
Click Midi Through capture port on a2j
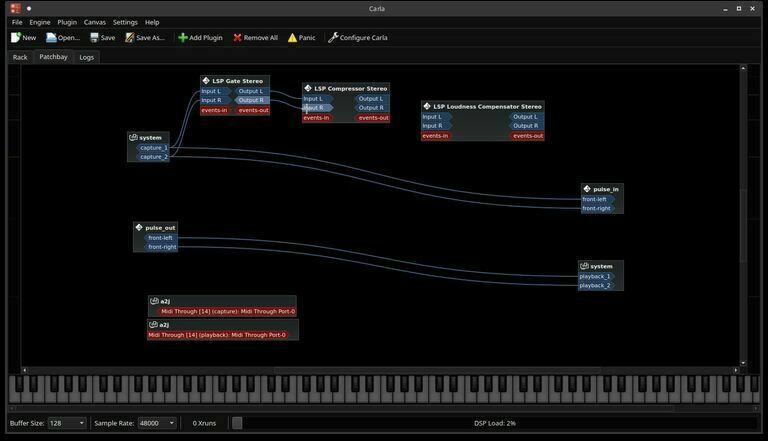227,311
